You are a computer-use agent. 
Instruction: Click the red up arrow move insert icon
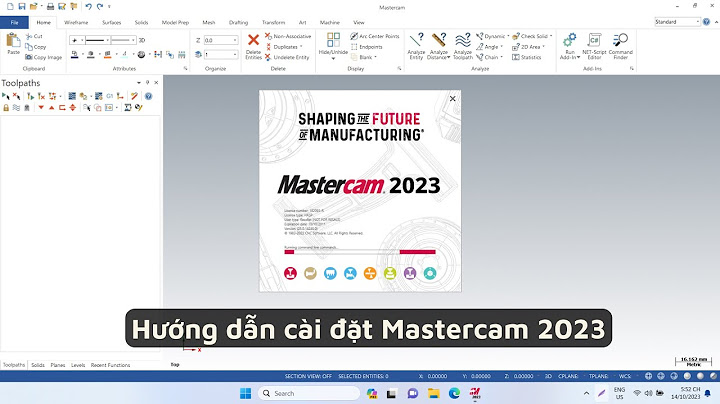pyautogui.click(x=51, y=107)
